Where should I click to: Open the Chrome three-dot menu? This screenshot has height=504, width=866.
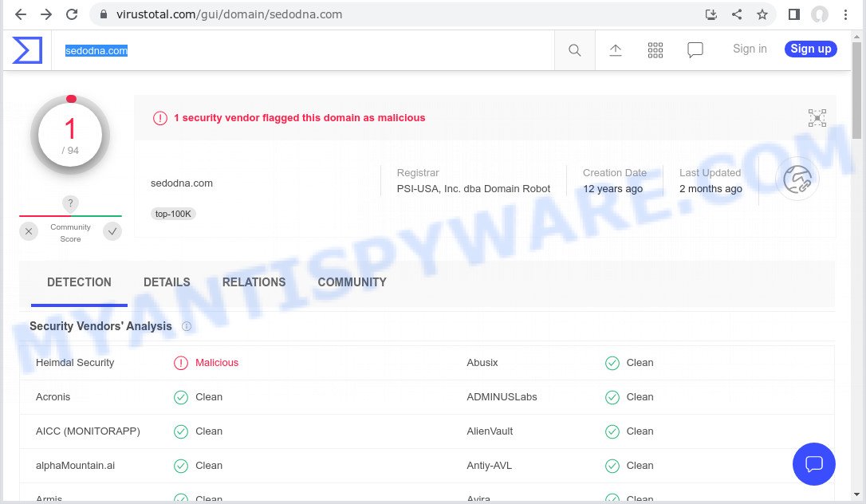point(845,14)
